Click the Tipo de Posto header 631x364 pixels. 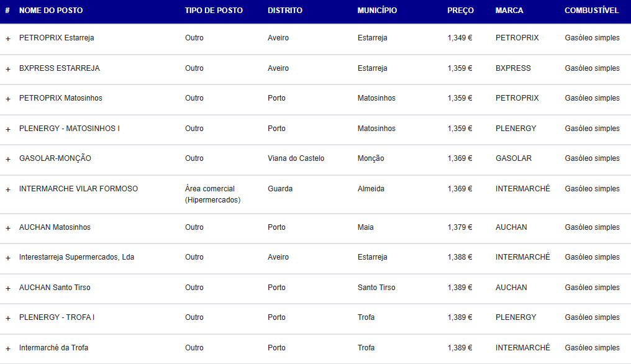[214, 11]
